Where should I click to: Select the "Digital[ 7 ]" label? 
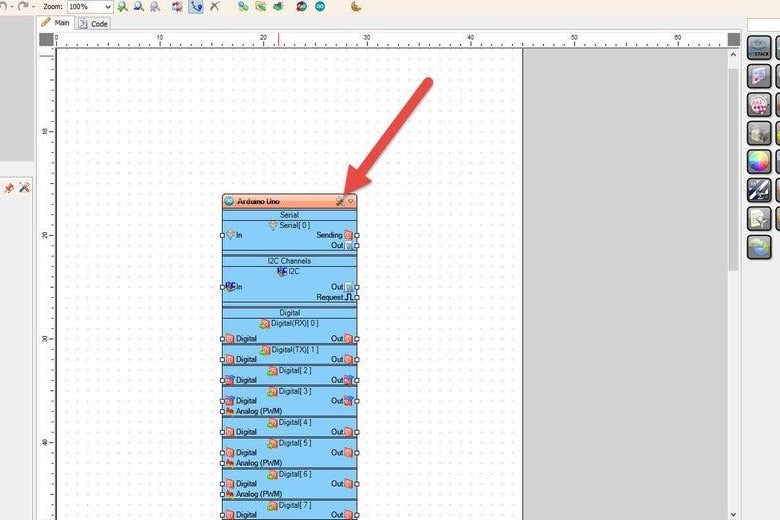[294, 505]
